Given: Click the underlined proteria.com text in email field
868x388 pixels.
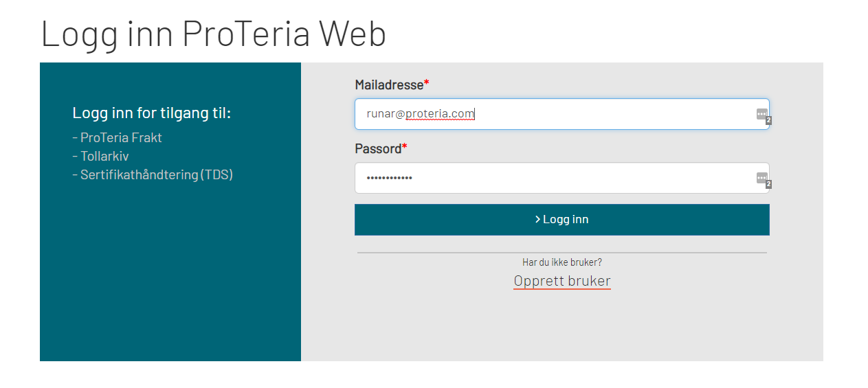Looking at the screenshot, I should (x=440, y=114).
